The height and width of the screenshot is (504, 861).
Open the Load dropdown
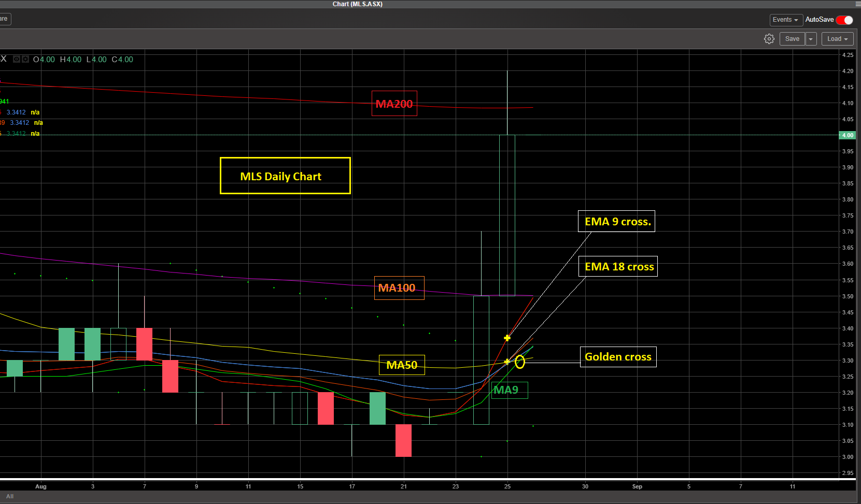[837, 39]
